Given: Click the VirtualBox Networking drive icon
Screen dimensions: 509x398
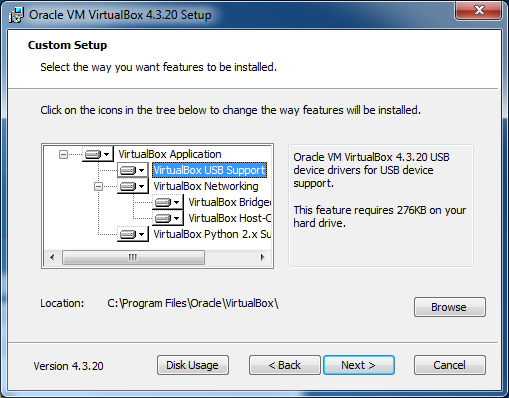Looking at the screenshot, I should click(x=133, y=186).
